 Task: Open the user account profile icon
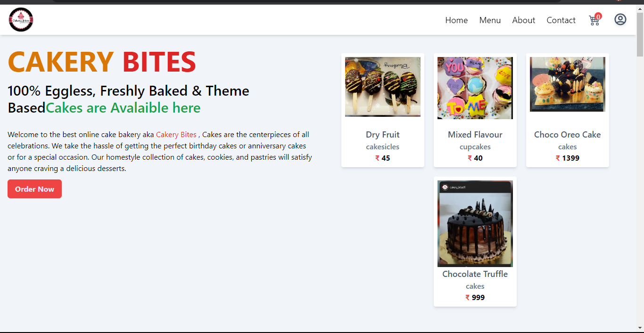[x=620, y=19]
